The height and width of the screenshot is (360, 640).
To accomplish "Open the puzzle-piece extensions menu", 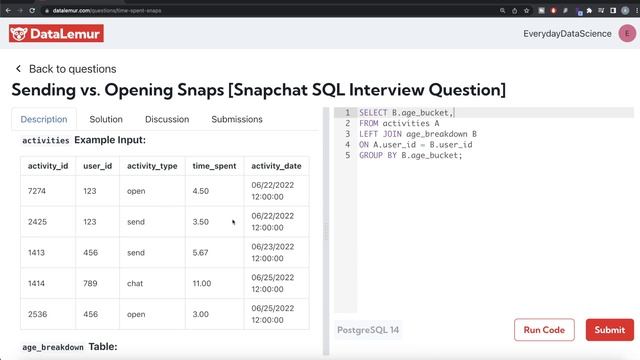I will click(x=589, y=11).
